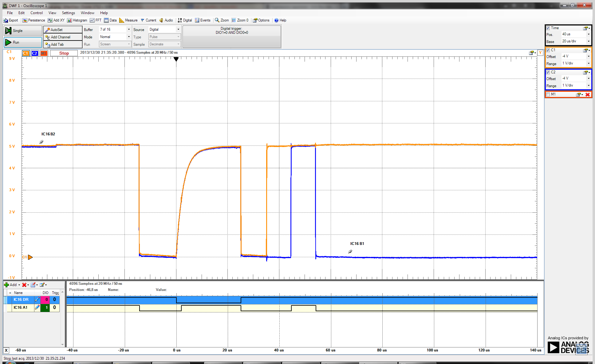Click the Digital trigger DIO1=0 AND DIO0=0 button

coord(232,37)
